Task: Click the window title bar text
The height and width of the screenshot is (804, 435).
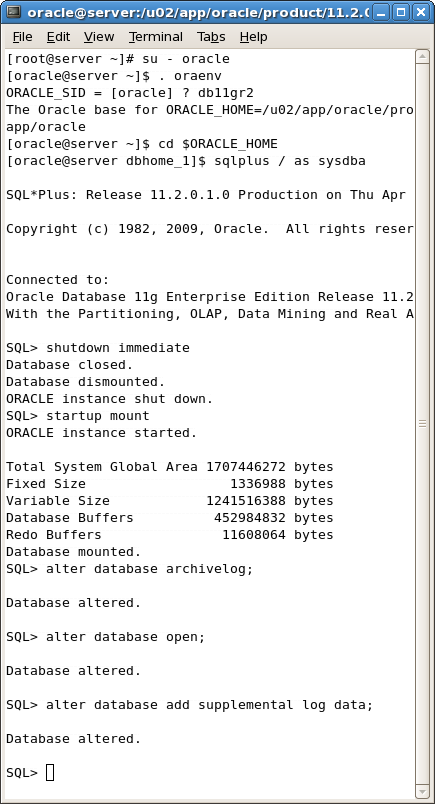Action: pos(198,12)
